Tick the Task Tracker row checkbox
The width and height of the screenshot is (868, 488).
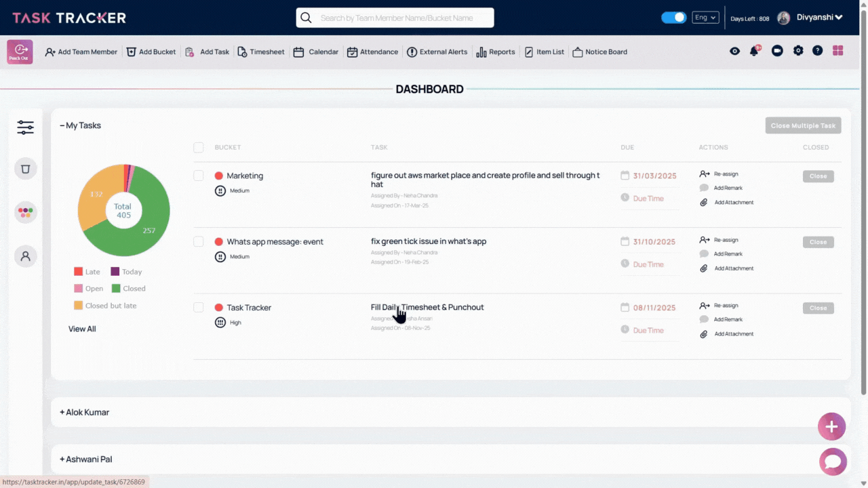click(199, 308)
